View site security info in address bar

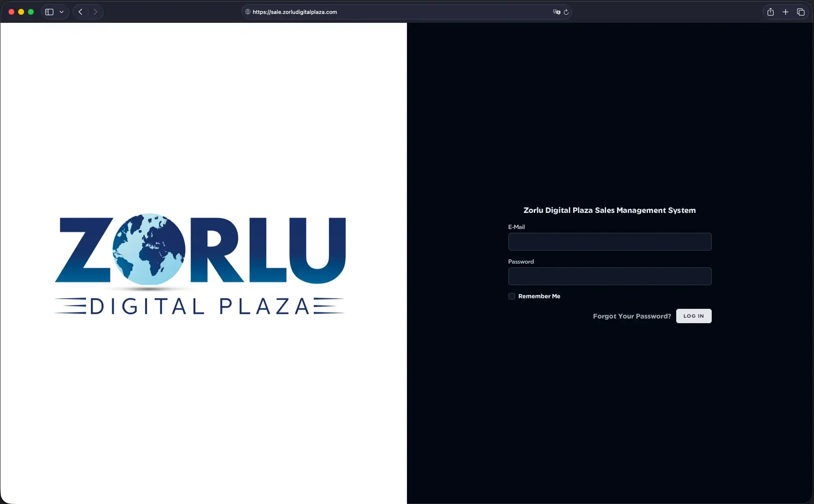247,11
